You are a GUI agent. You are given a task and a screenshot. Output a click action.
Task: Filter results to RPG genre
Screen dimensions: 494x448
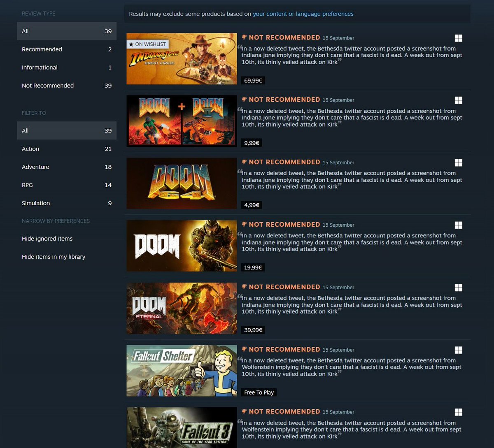pos(67,185)
